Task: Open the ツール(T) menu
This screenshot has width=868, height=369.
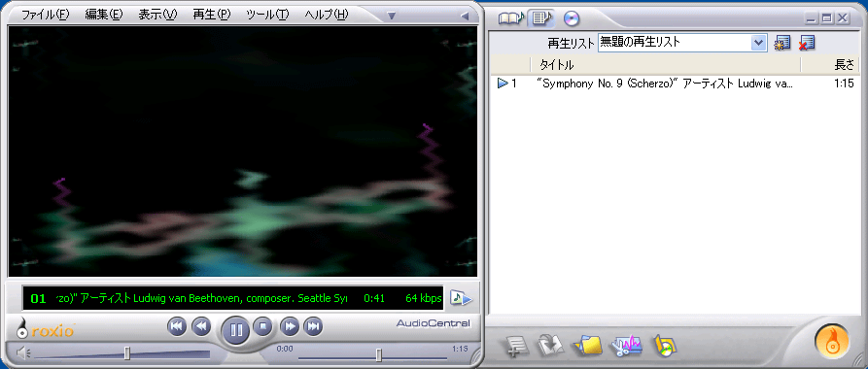Action: [267, 15]
